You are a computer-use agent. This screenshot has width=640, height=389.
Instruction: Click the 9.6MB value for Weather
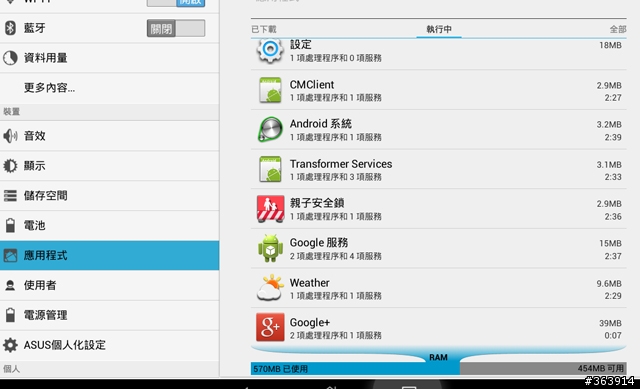[x=609, y=284]
